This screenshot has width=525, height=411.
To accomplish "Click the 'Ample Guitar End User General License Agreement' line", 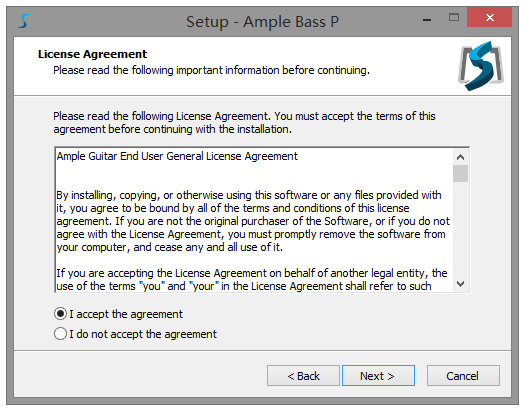I will [x=177, y=156].
